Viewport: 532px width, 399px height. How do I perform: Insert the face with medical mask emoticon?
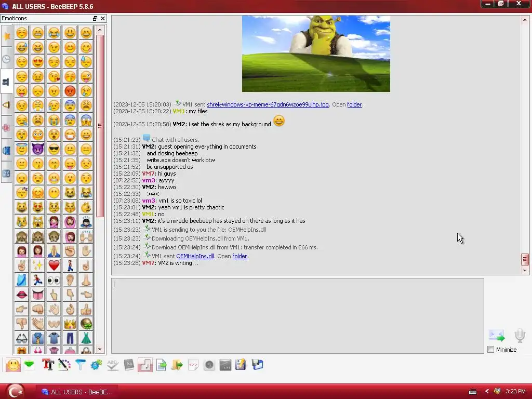coord(70,135)
